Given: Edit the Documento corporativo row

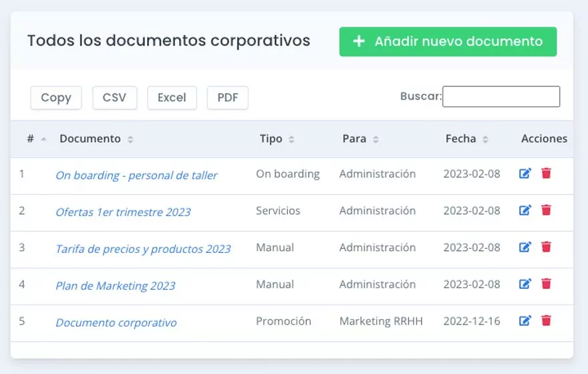Looking at the screenshot, I should [525, 320].
